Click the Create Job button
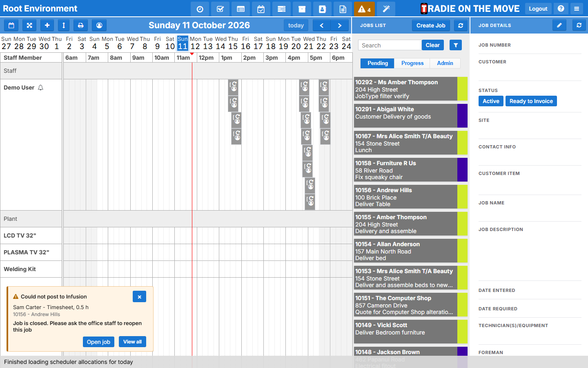This screenshot has height=368, width=588. [431, 25]
